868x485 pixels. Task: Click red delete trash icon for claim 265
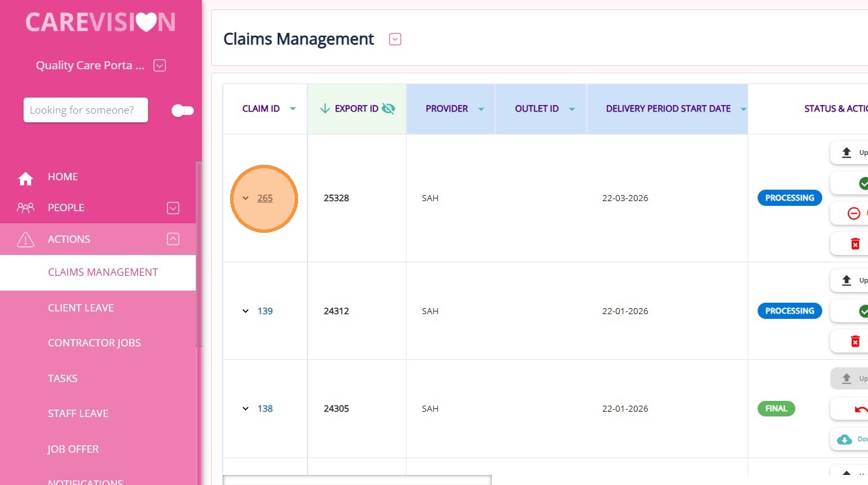(x=855, y=244)
